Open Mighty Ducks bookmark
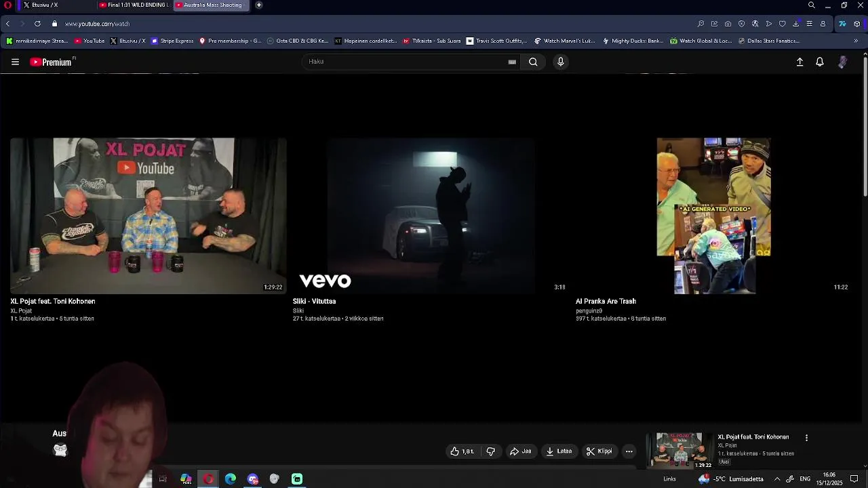The width and height of the screenshot is (868, 488). coord(633,41)
